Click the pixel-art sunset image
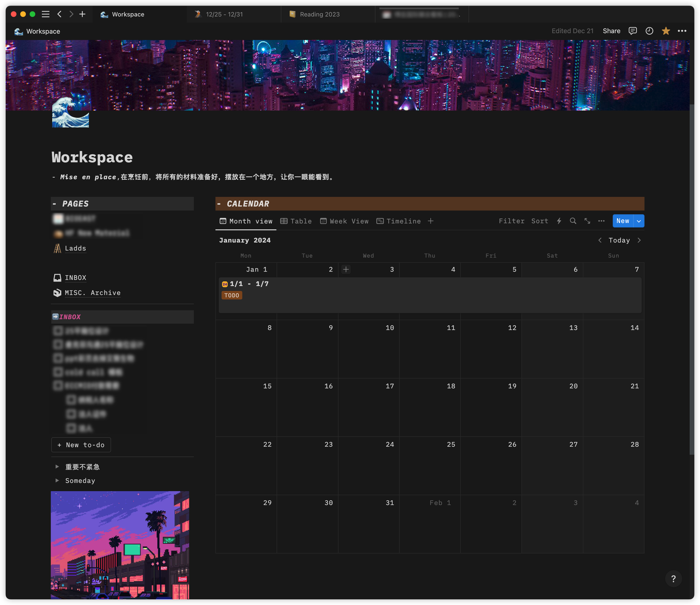700x605 pixels. click(x=120, y=545)
